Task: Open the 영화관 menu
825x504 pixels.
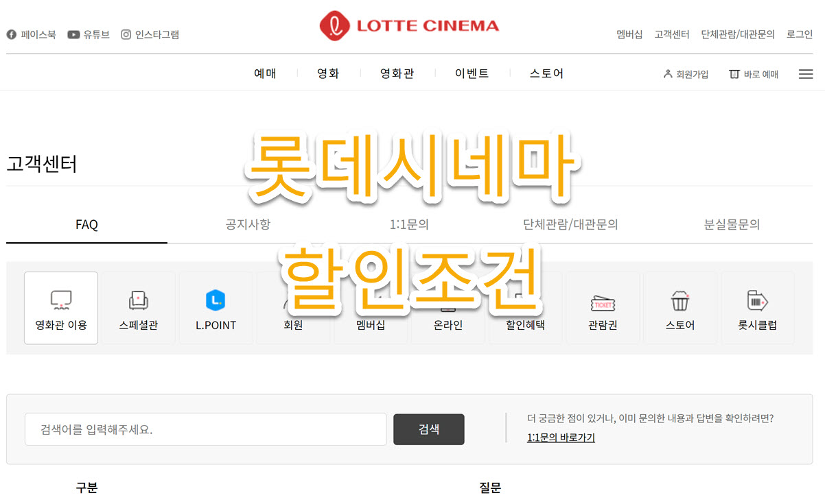Action: point(397,73)
